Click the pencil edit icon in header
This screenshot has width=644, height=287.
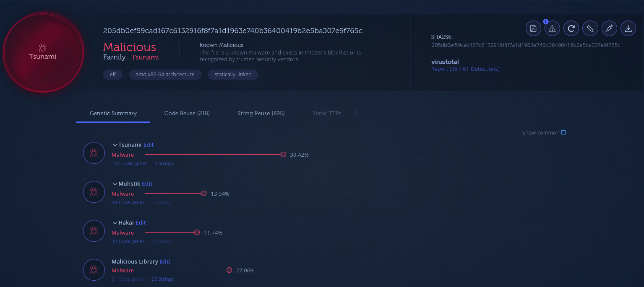pos(590,28)
